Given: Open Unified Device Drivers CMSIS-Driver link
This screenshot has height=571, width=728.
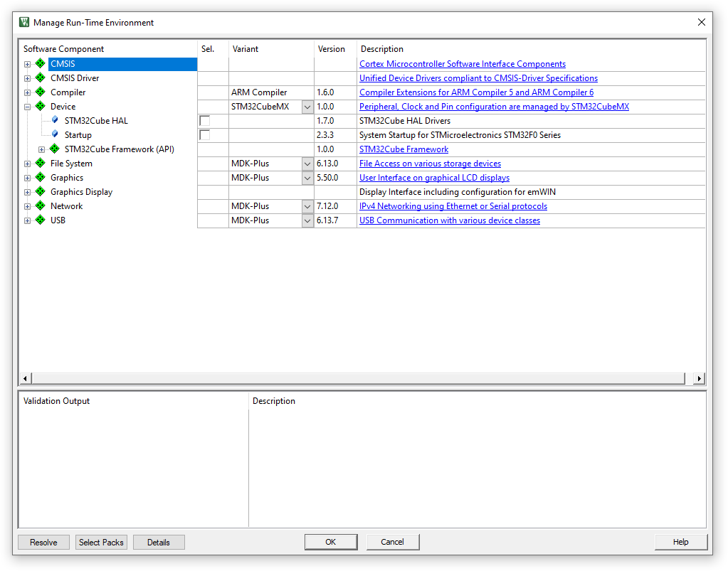Looking at the screenshot, I should click(x=478, y=78).
